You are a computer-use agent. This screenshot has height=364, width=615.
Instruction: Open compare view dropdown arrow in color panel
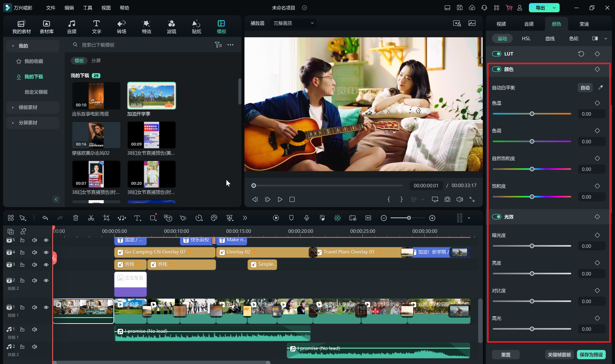[x=606, y=38]
